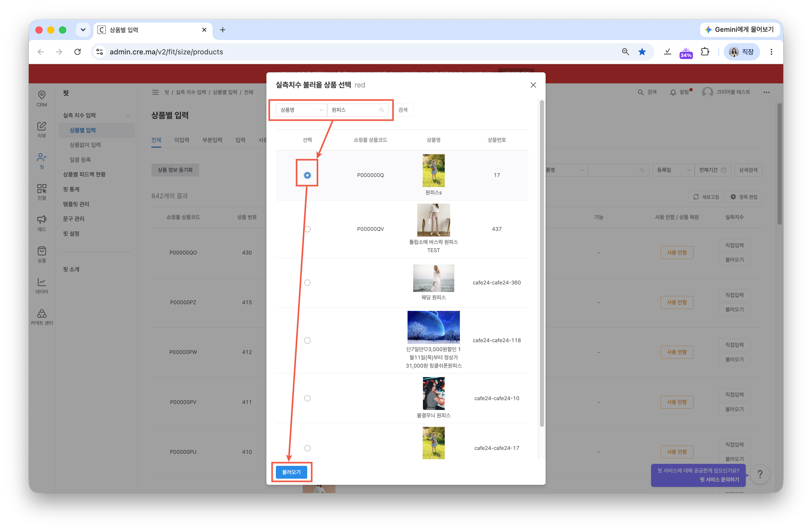
Task: Select the radio for cafe24-cafe24-17 product
Action: pyautogui.click(x=307, y=448)
